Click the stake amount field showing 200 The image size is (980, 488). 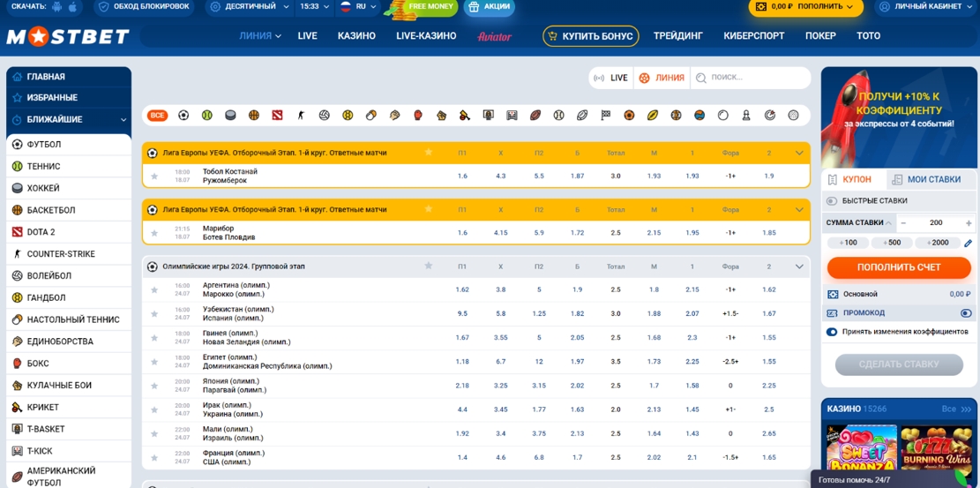point(936,222)
